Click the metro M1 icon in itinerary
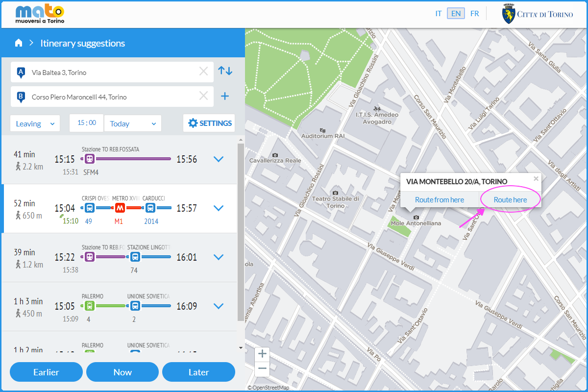The width and height of the screenshot is (588, 392). 120,208
